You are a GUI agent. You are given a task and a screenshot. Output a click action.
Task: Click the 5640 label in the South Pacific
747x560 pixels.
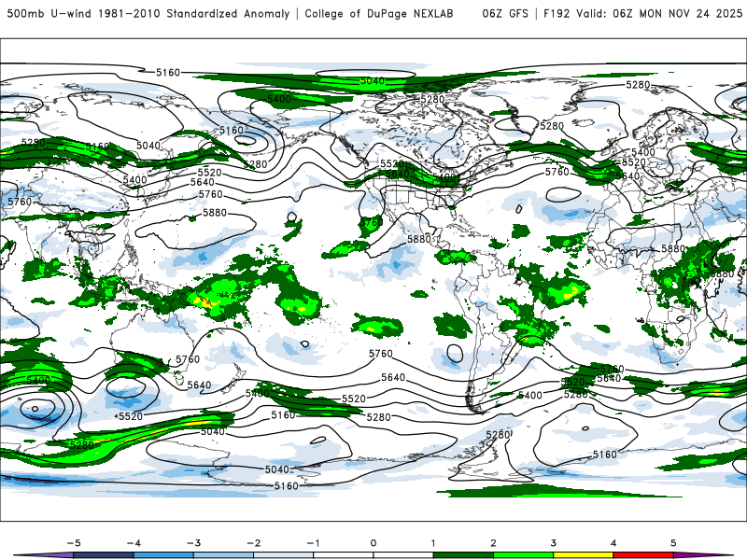[393, 378]
